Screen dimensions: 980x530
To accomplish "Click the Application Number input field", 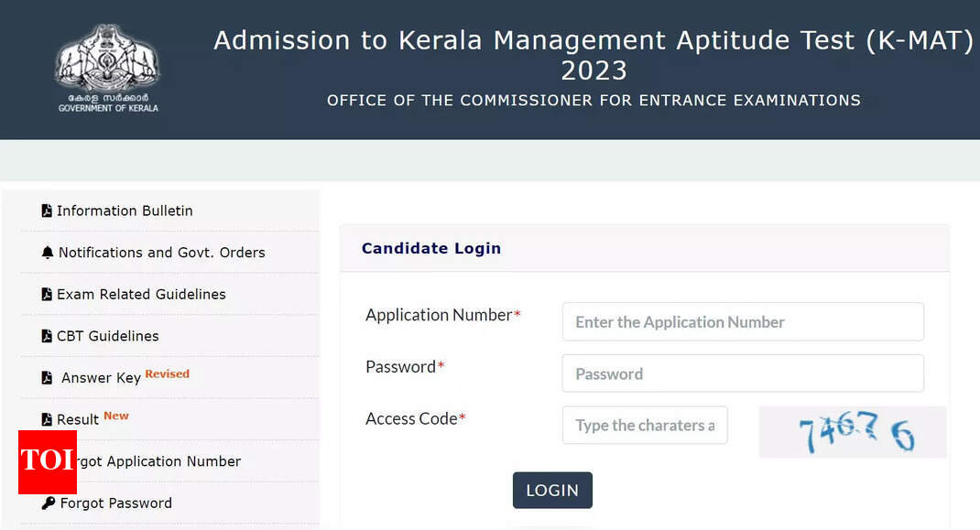I will coord(743,321).
